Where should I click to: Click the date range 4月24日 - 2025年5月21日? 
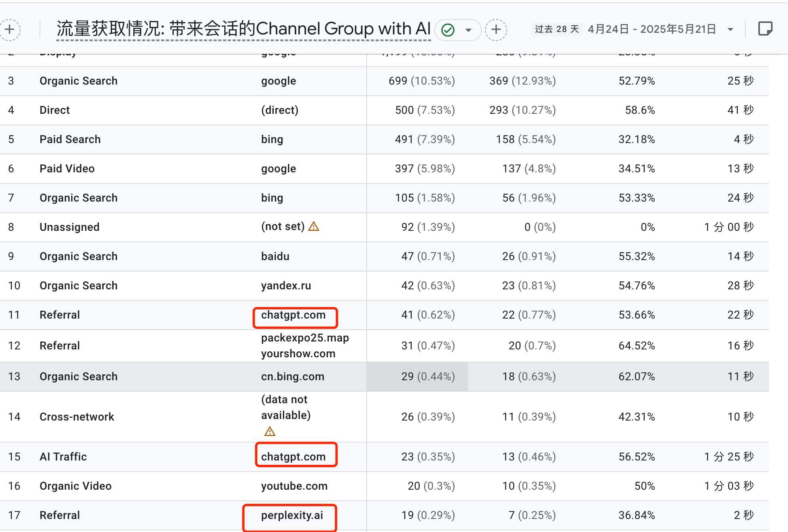(652, 29)
